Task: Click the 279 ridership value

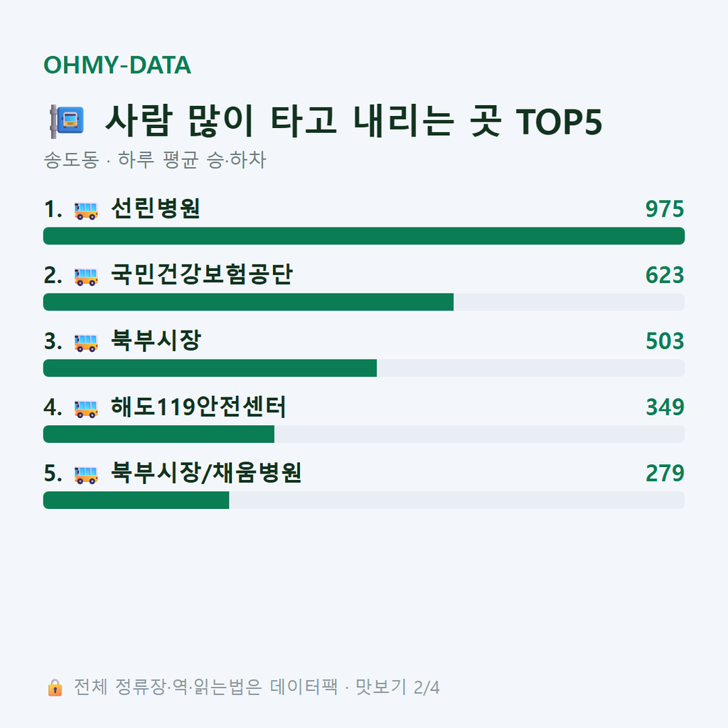Action: point(665,473)
